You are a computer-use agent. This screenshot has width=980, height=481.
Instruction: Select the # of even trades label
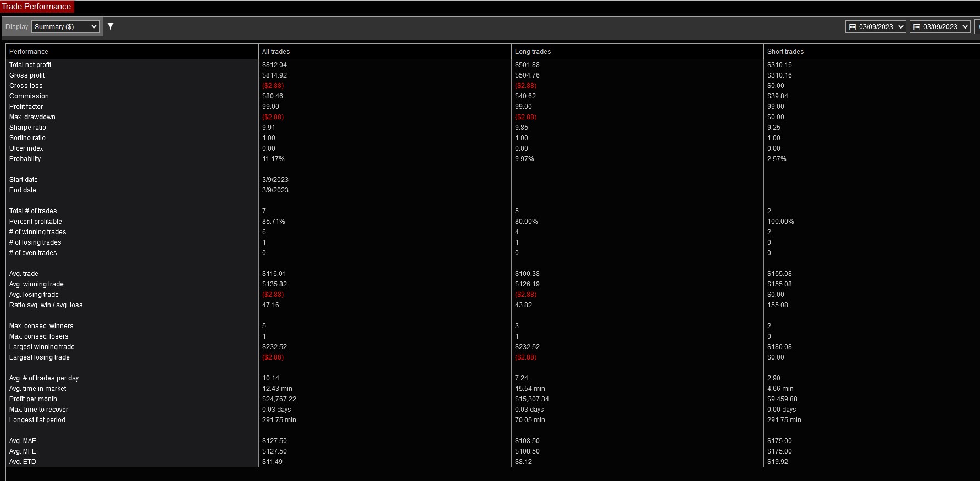pyautogui.click(x=33, y=253)
